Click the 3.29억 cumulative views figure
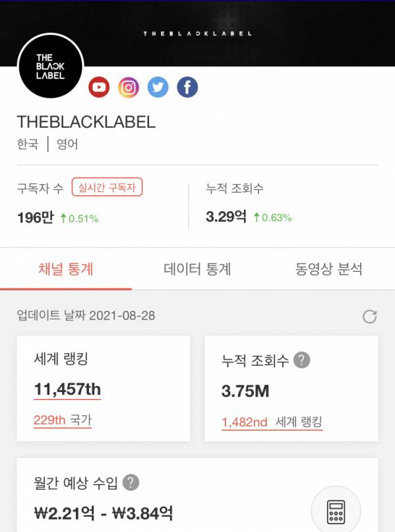This screenshot has width=395, height=532. pyautogui.click(x=226, y=216)
